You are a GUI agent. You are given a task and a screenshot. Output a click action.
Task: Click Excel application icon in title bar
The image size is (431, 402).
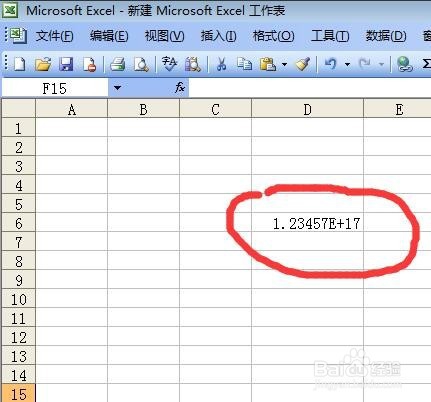click(10, 10)
